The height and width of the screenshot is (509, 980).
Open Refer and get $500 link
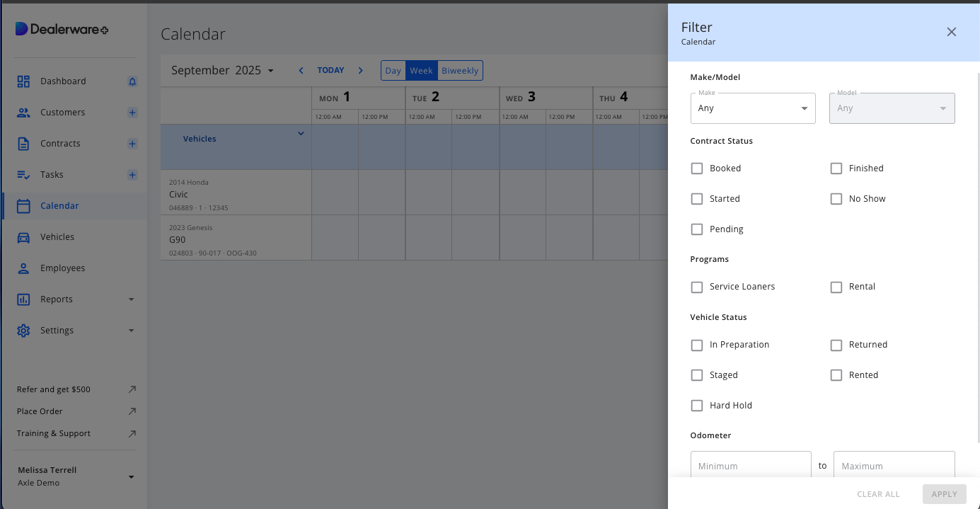[54, 389]
